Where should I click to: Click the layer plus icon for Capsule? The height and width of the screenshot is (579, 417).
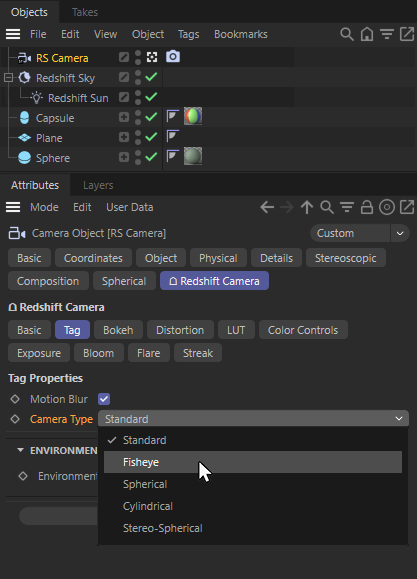coord(124,117)
